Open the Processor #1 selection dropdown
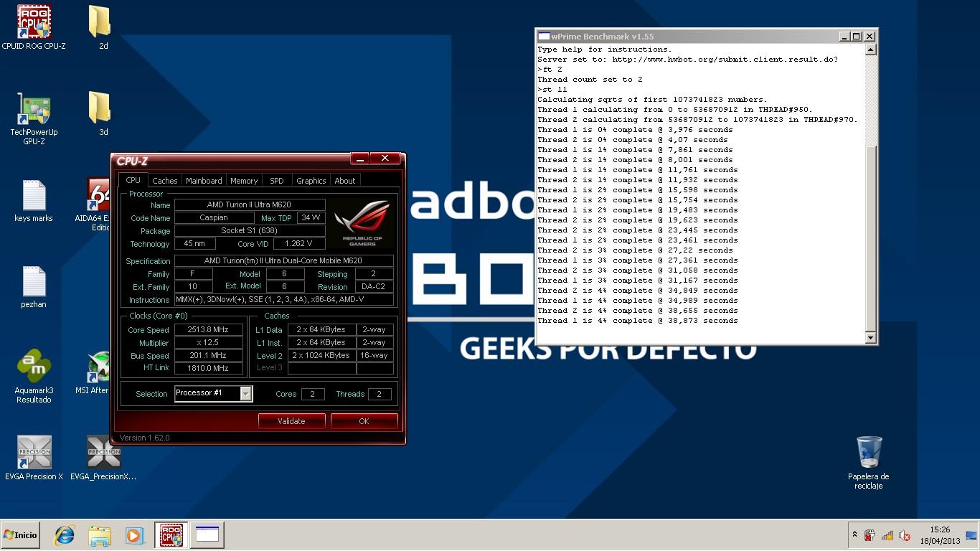Screen dimensions: 980x551 (x=246, y=393)
